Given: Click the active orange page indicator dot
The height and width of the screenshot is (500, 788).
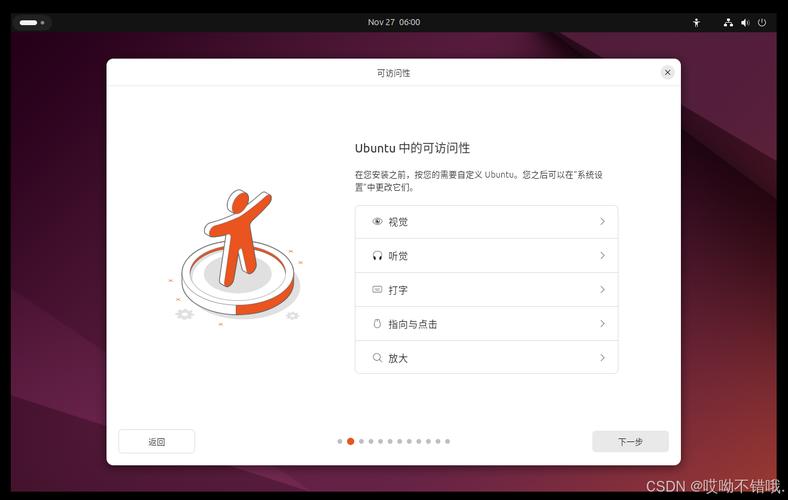Looking at the screenshot, I should pyautogui.click(x=350, y=441).
